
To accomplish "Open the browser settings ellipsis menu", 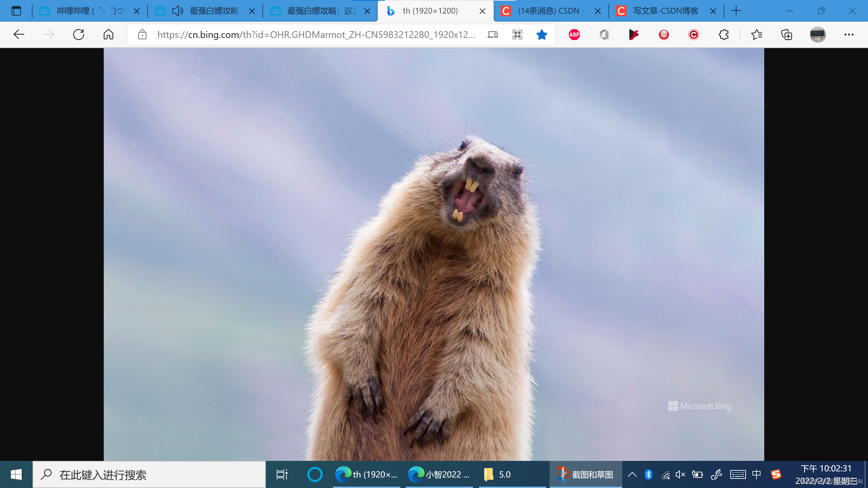I will (x=849, y=35).
